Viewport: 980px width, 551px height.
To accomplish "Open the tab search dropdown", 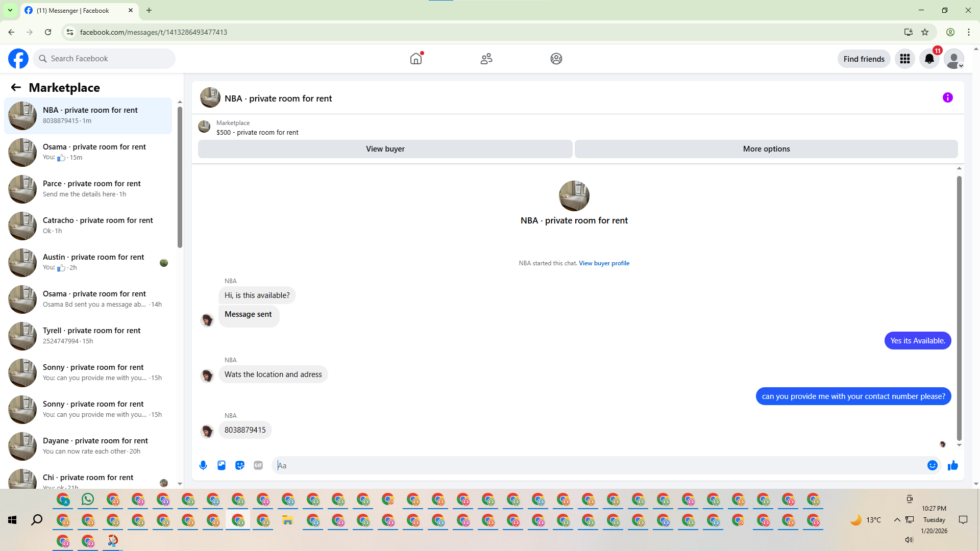I will [10, 10].
